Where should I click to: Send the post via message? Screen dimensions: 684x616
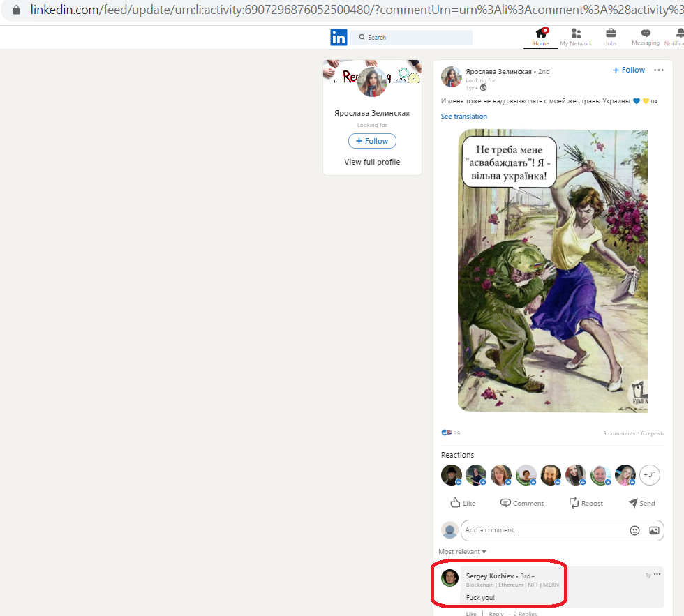pos(641,503)
